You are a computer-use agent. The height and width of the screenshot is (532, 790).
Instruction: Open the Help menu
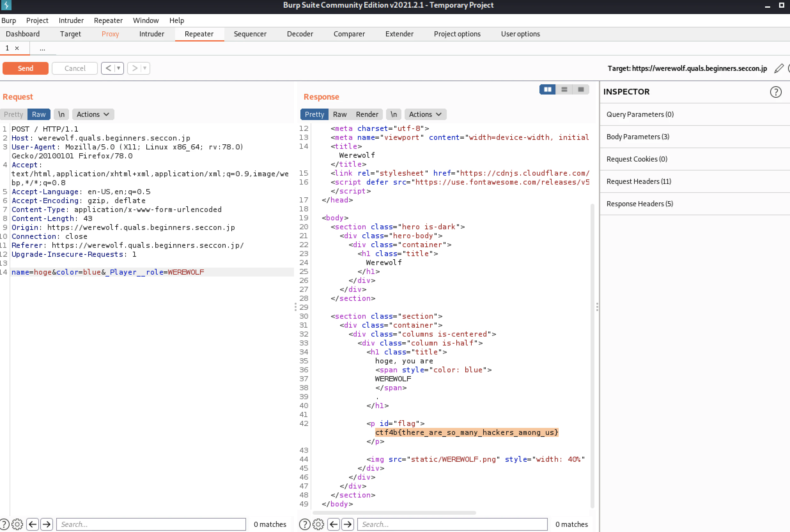[176, 20]
